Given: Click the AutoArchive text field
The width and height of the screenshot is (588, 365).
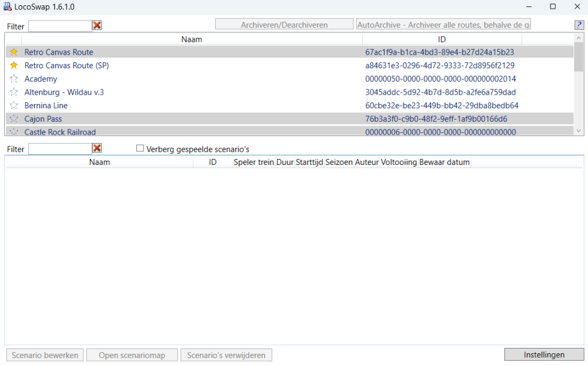Looking at the screenshot, I should point(443,25).
